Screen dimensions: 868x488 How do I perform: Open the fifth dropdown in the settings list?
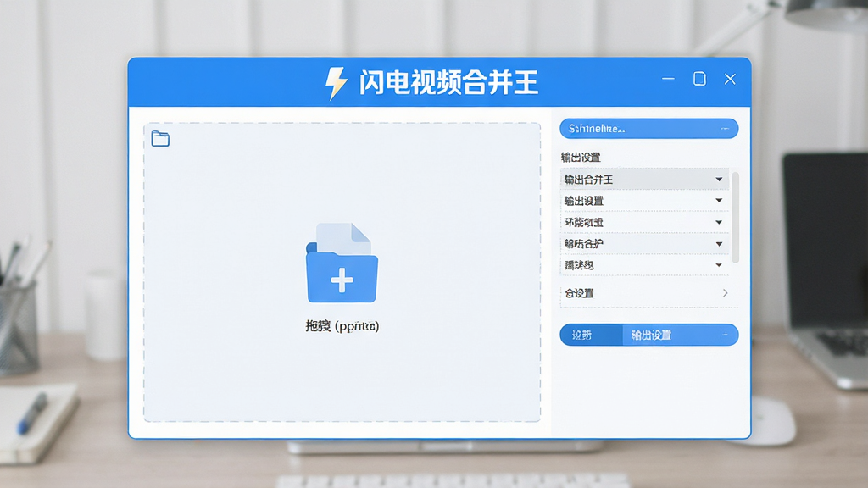tap(644, 265)
